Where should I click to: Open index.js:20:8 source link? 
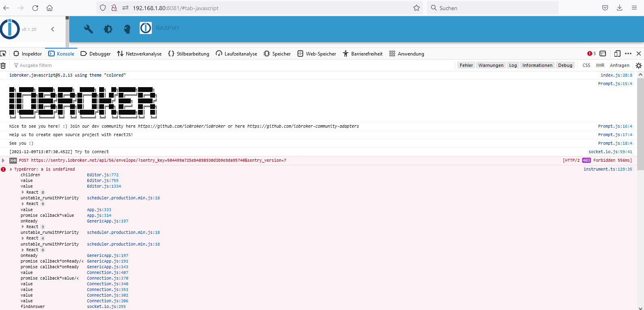(x=616, y=75)
